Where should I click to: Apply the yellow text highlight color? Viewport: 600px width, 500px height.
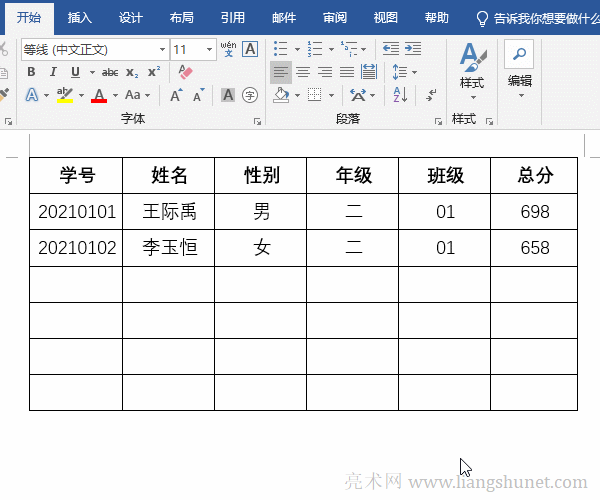(x=65, y=95)
